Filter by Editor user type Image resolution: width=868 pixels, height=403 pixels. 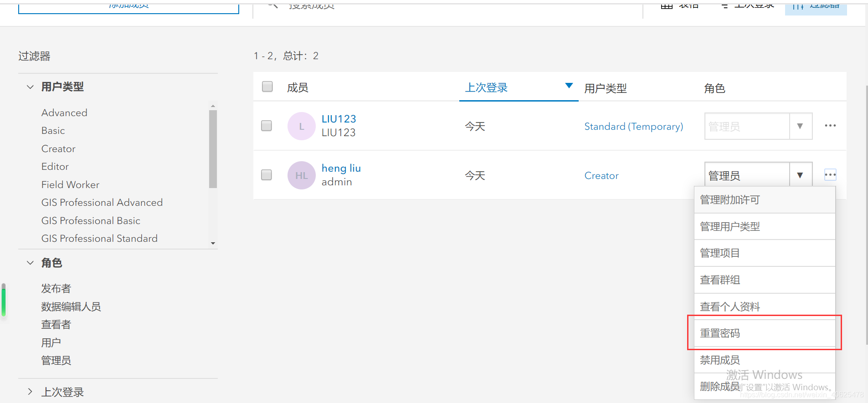click(55, 167)
